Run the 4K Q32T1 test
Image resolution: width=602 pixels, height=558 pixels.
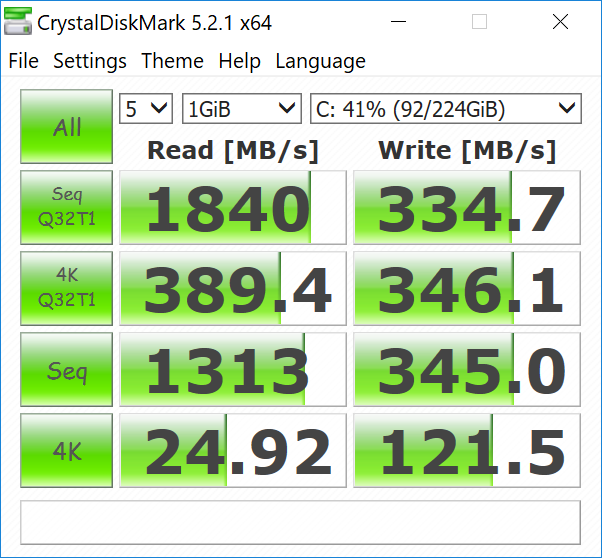point(66,288)
